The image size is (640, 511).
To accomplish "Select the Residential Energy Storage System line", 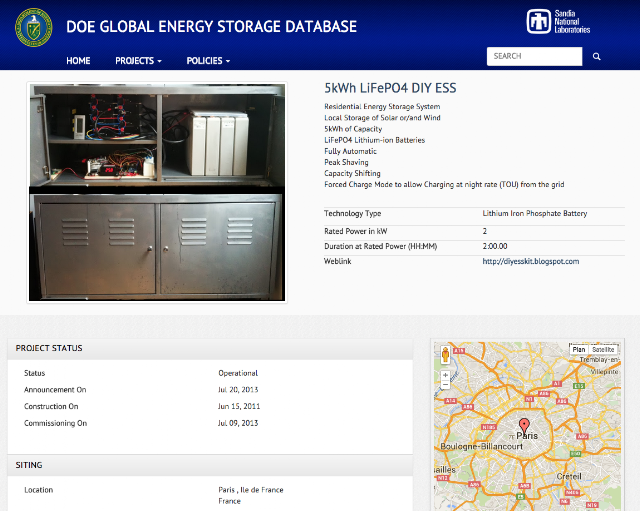I will pyautogui.click(x=382, y=107).
